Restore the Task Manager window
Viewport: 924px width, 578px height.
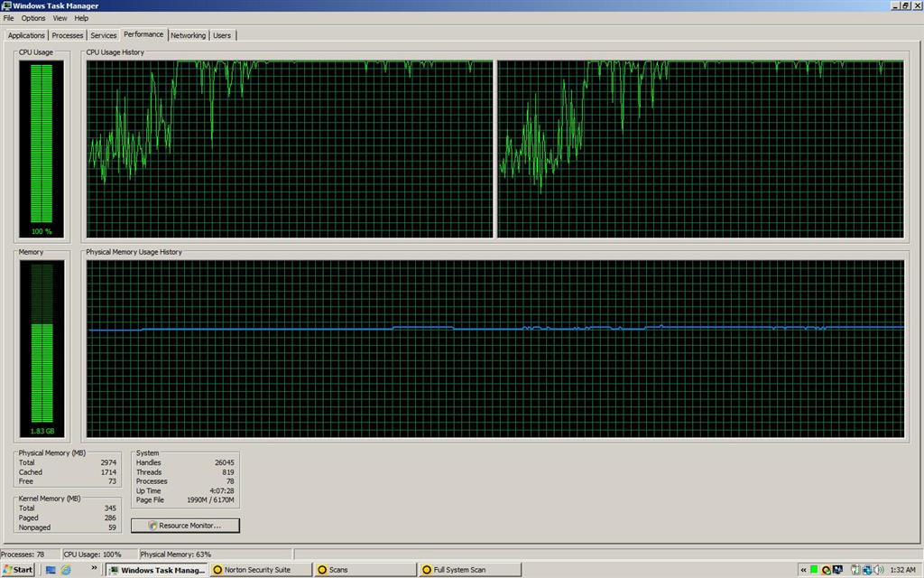906,5
